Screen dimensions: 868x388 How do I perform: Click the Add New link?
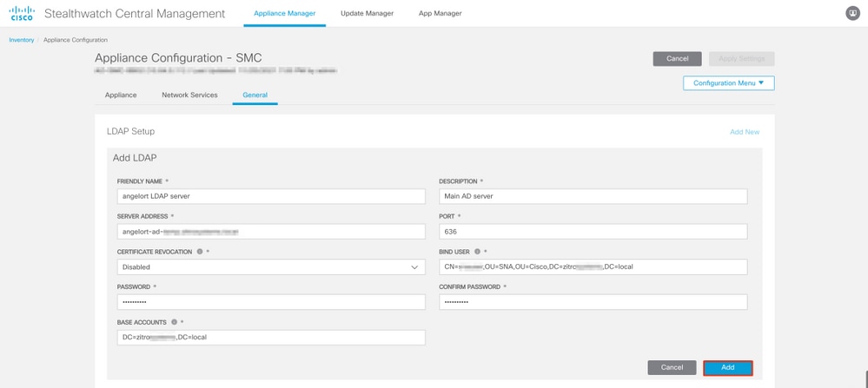click(x=745, y=132)
